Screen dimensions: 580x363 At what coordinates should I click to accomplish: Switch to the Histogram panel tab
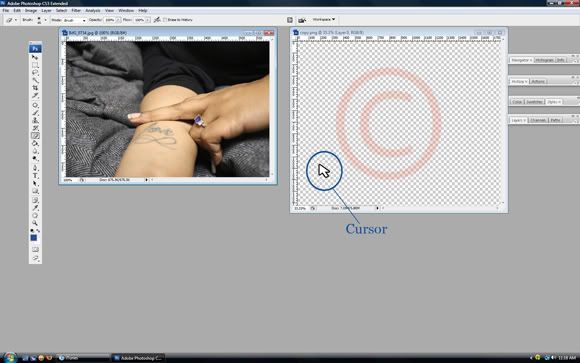coord(544,60)
